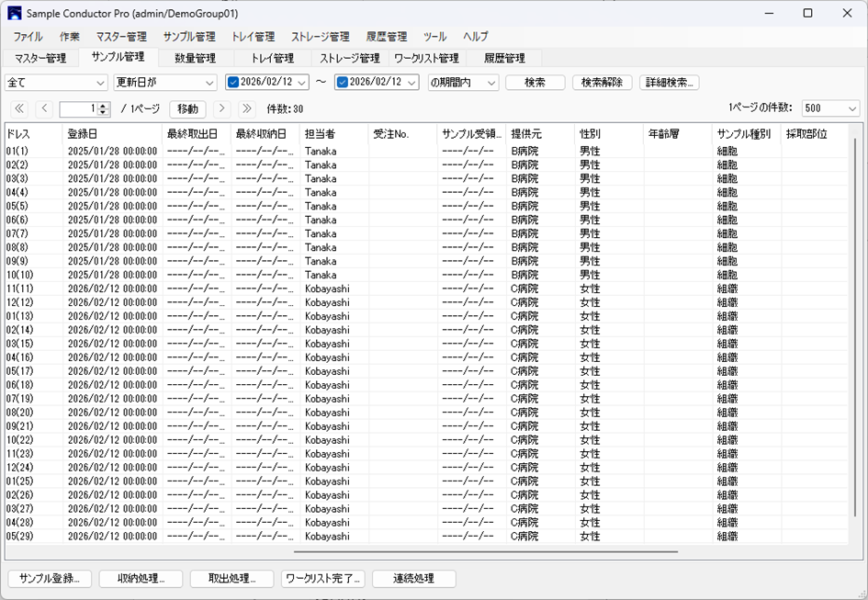Open the start date calendar dropdown arrow
The image size is (868, 600).
click(x=301, y=83)
